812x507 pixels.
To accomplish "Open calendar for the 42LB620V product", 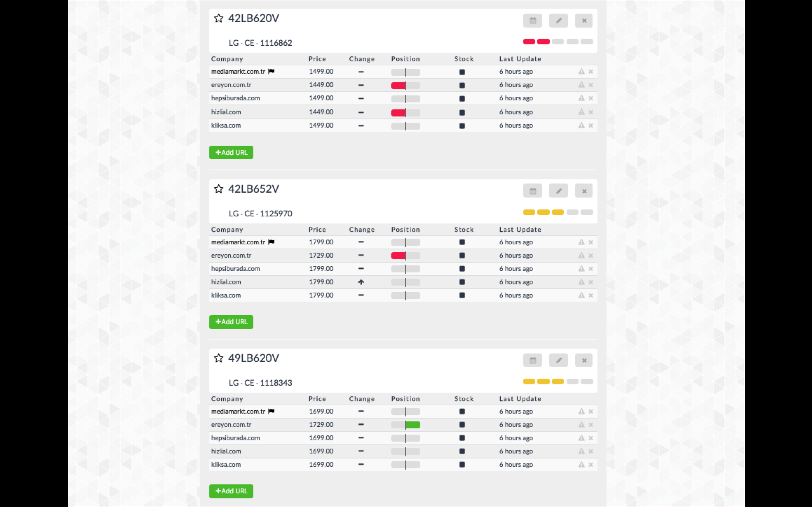I will [533, 21].
